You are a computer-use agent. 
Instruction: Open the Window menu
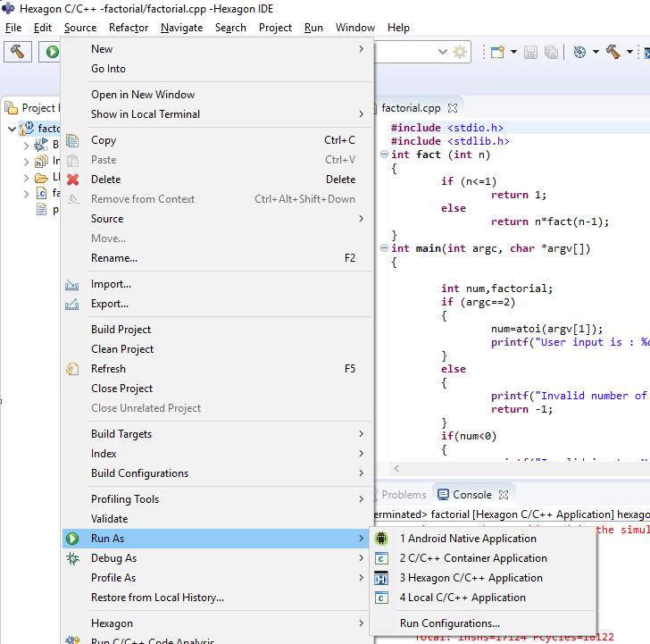355,28
